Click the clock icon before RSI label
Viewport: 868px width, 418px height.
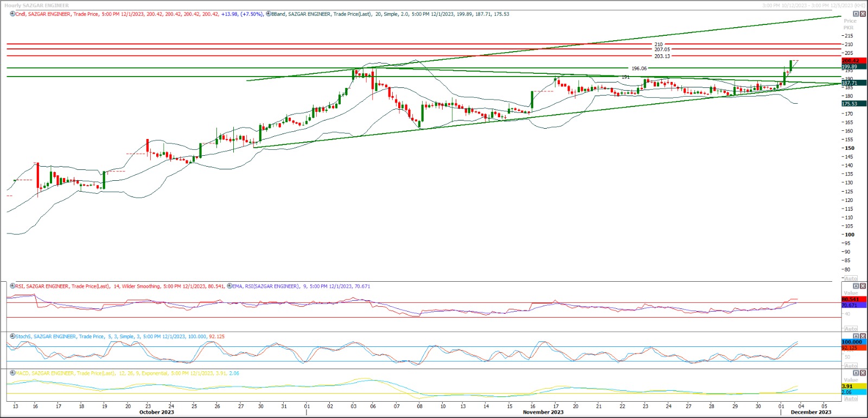coord(12,286)
